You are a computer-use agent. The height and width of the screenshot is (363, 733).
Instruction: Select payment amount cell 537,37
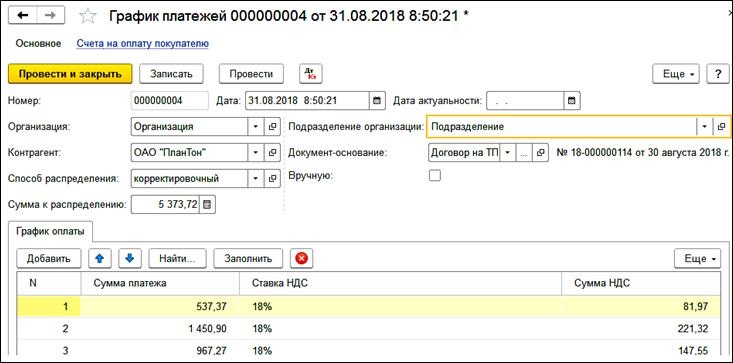[160, 307]
